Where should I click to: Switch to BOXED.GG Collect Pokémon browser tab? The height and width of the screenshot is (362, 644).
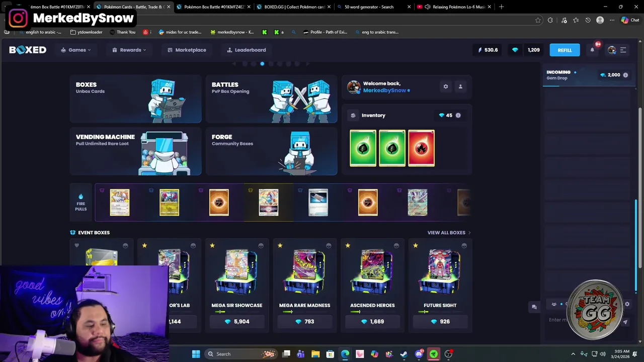coord(293,7)
